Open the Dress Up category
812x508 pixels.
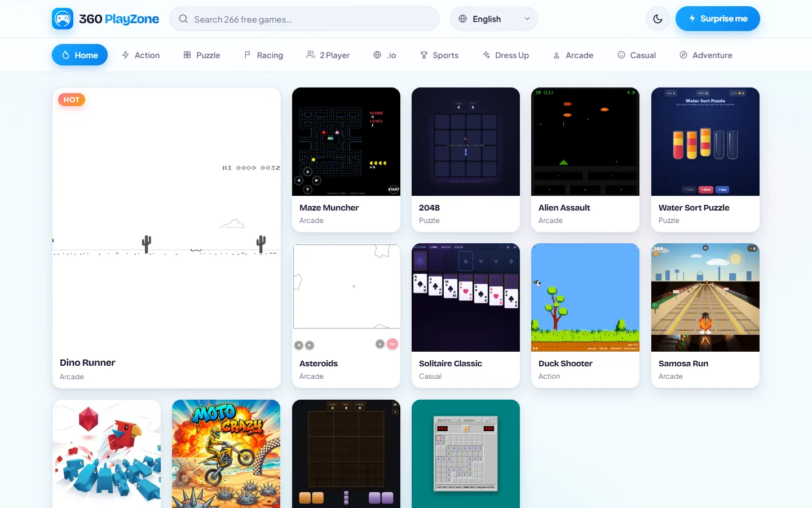pyautogui.click(x=506, y=55)
